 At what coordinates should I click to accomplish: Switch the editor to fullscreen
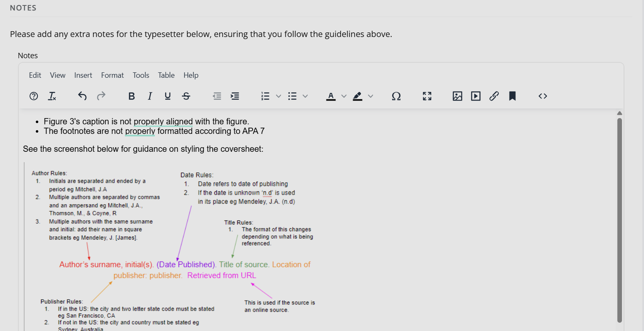coord(427,96)
